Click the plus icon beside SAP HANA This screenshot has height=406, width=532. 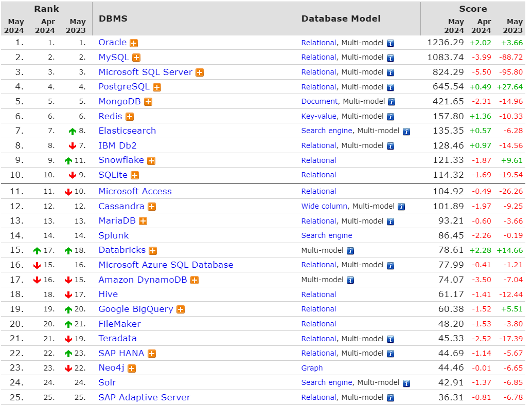point(152,354)
